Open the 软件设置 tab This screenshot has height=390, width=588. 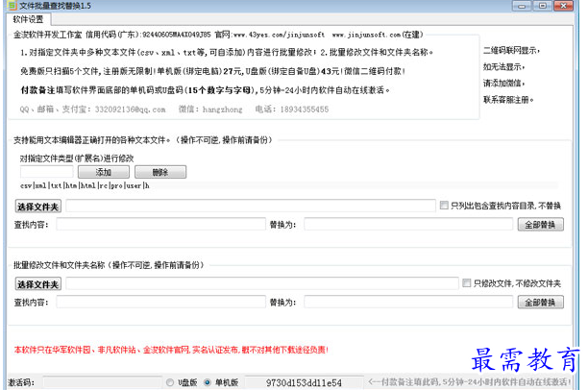point(28,19)
